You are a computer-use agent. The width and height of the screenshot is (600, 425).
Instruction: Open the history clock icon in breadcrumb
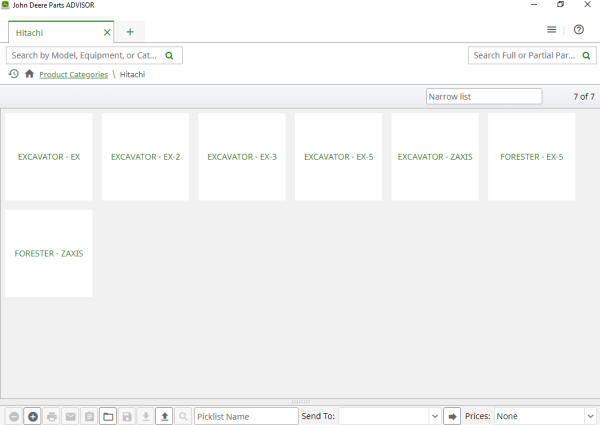pos(14,74)
